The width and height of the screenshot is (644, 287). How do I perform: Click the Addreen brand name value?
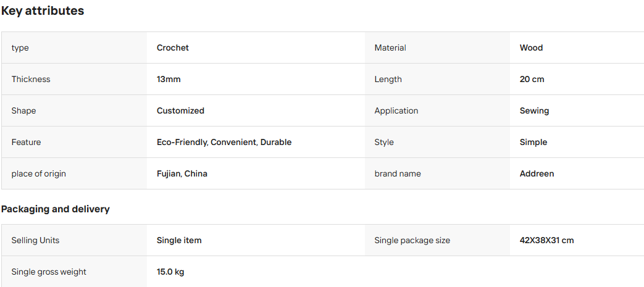[x=537, y=173]
